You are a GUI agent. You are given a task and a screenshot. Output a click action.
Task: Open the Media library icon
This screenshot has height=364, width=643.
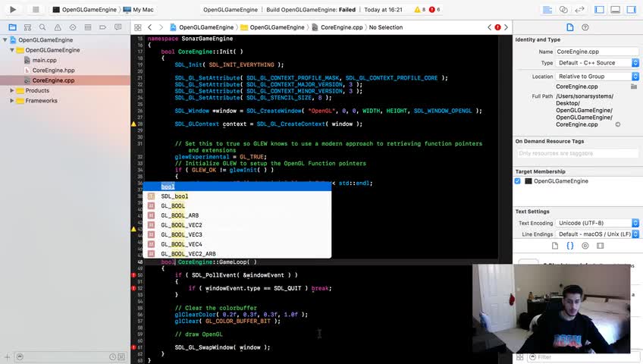point(601,246)
